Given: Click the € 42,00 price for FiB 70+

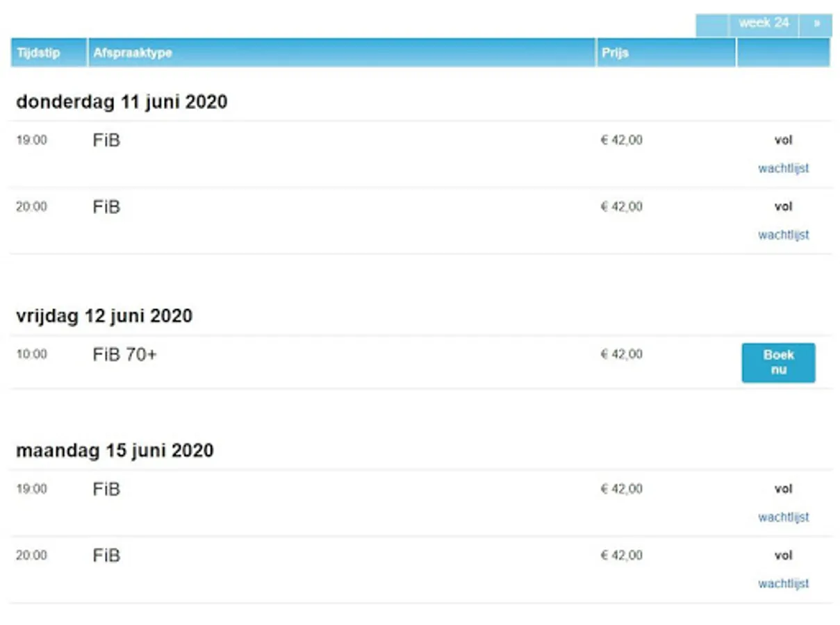Looking at the screenshot, I should click(x=621, y=354).
